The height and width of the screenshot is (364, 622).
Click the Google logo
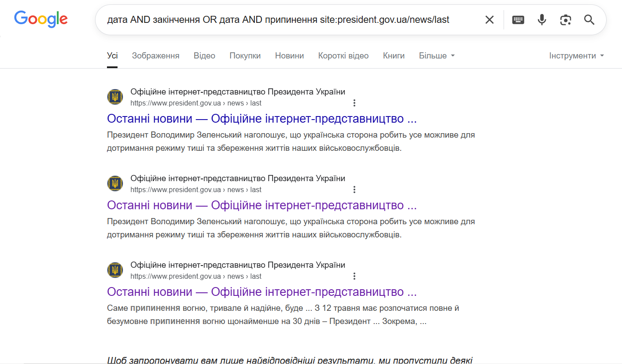pyautogui.click(x=40, y=19)
